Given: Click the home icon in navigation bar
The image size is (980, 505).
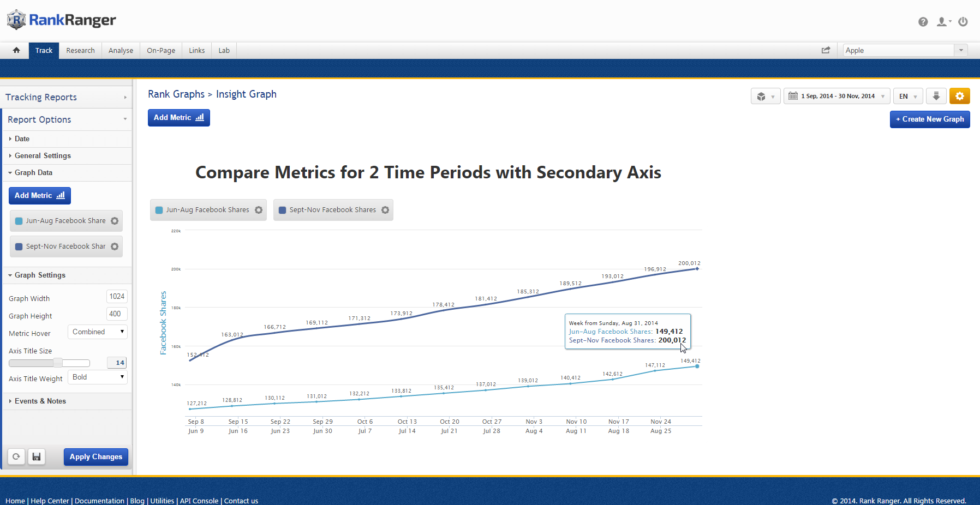Looking at the screenshot, I should point(16,50).
